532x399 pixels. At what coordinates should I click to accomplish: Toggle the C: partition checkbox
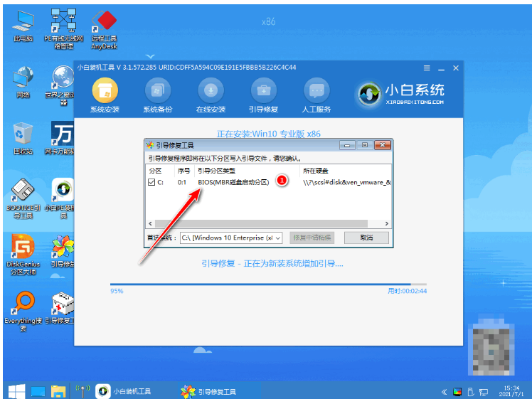[151, 182]
